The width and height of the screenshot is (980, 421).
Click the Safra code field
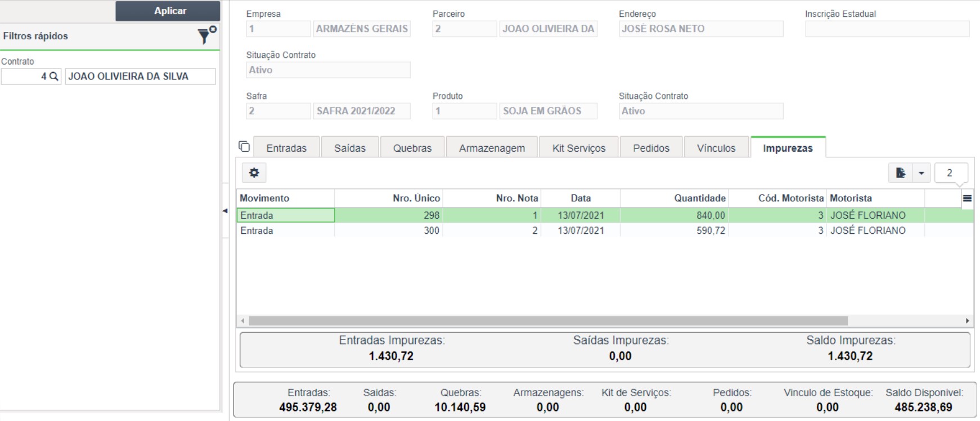click(278, 111)
